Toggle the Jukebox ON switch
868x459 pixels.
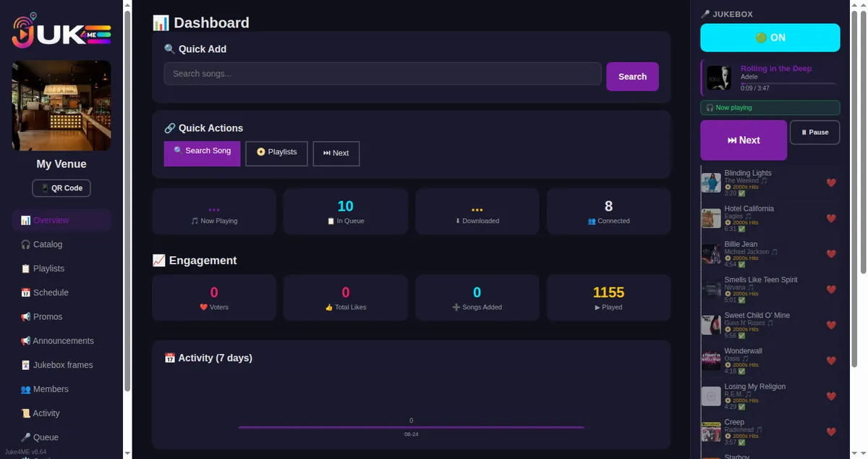(x=770, y=38)
